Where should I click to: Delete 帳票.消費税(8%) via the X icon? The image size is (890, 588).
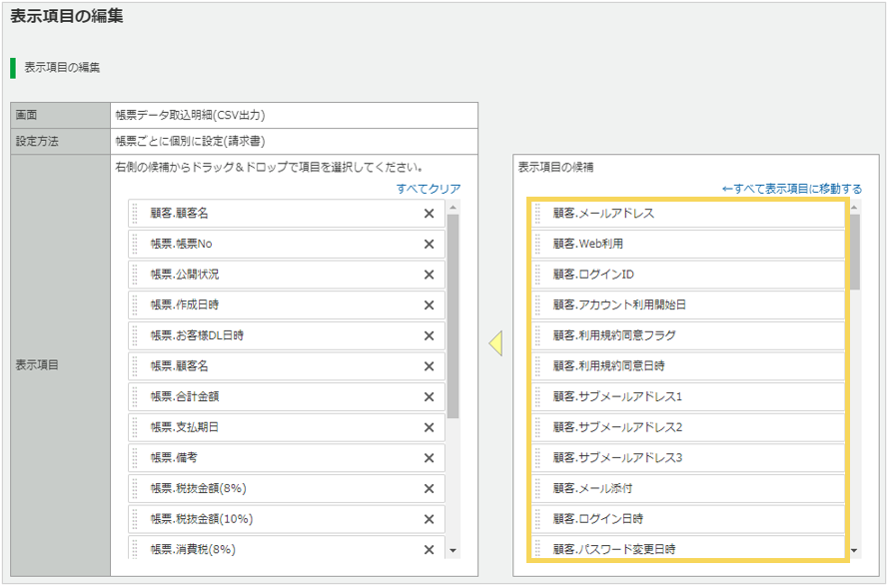429,548
